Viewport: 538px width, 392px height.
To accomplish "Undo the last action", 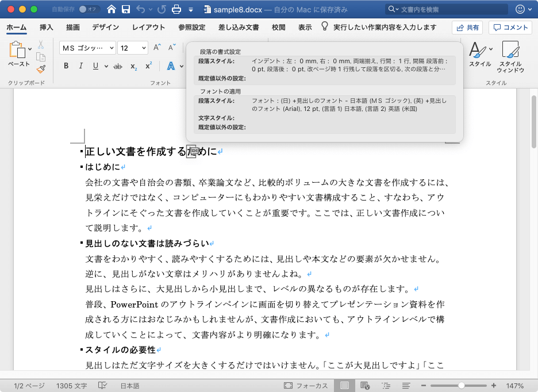I will (140, 9).
